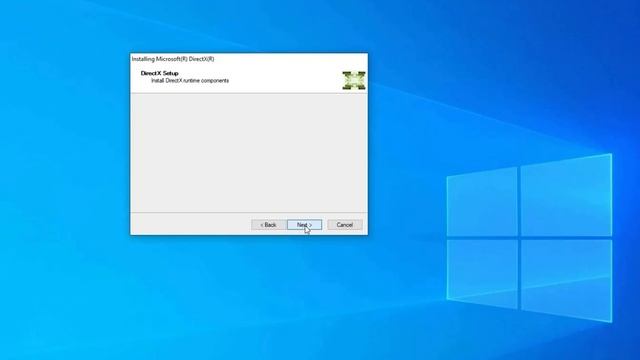
Task: Select the 'Installing Microsoft(R) DirectX(R)' title text
Action: pos(173,59)
